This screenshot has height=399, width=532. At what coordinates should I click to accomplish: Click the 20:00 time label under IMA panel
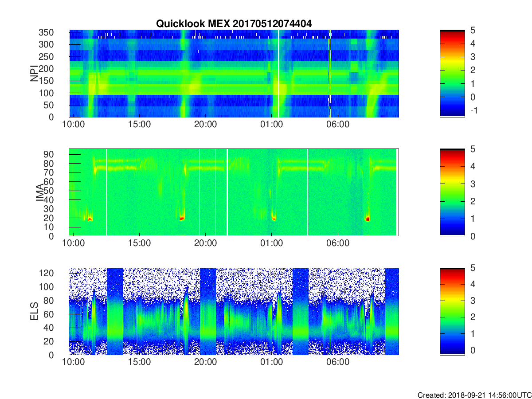click(205, 243)
